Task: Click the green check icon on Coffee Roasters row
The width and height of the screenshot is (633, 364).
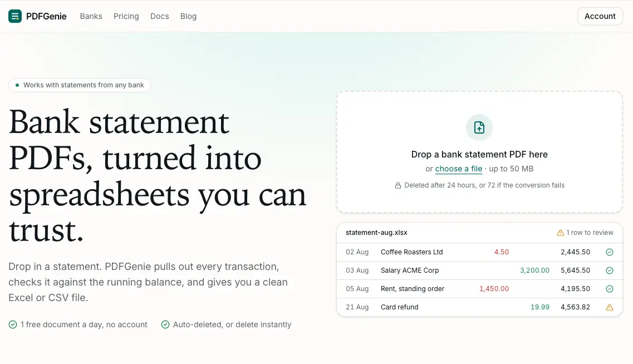Action: tap(610, 252)
